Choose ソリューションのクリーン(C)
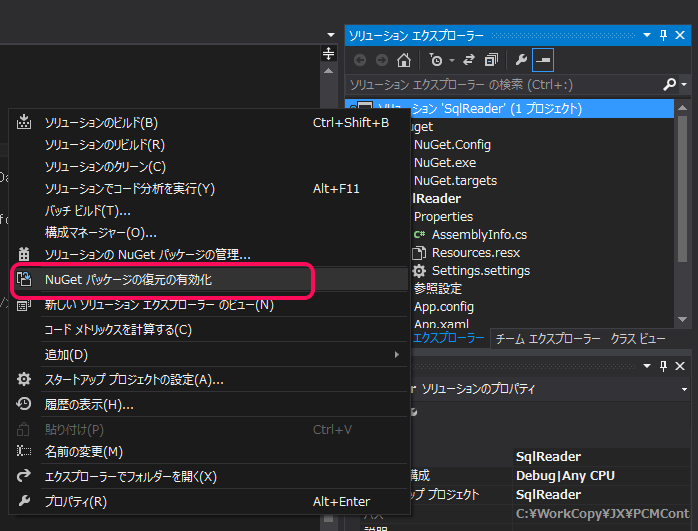Screen dimensions: 698x531 pyautogui.click(x=209, y=166)
